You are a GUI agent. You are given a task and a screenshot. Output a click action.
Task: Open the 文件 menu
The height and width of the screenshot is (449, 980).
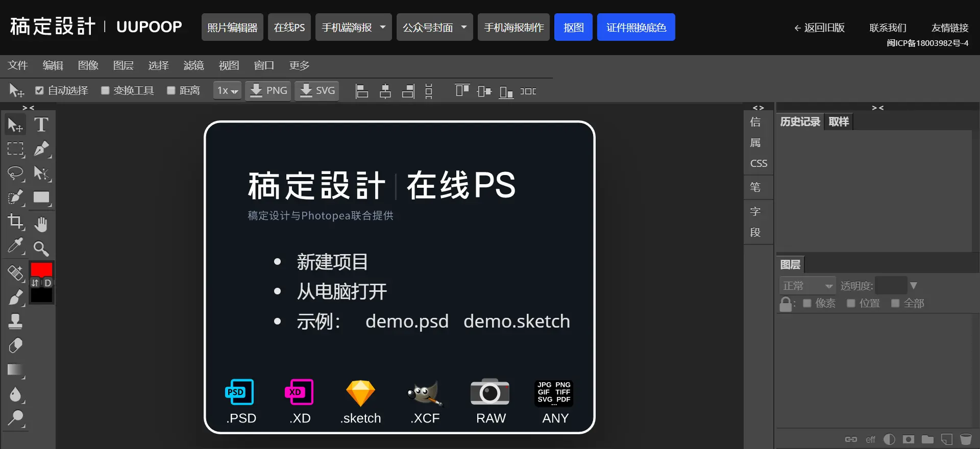point(18,65)
